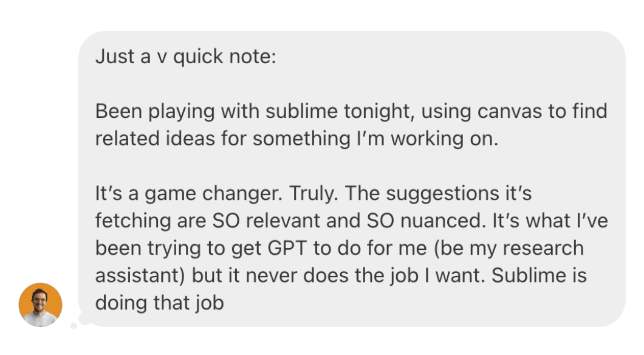Click the "It's a game changer" sentence
Viewport: 644px width, 355px height.
[190, 194]
